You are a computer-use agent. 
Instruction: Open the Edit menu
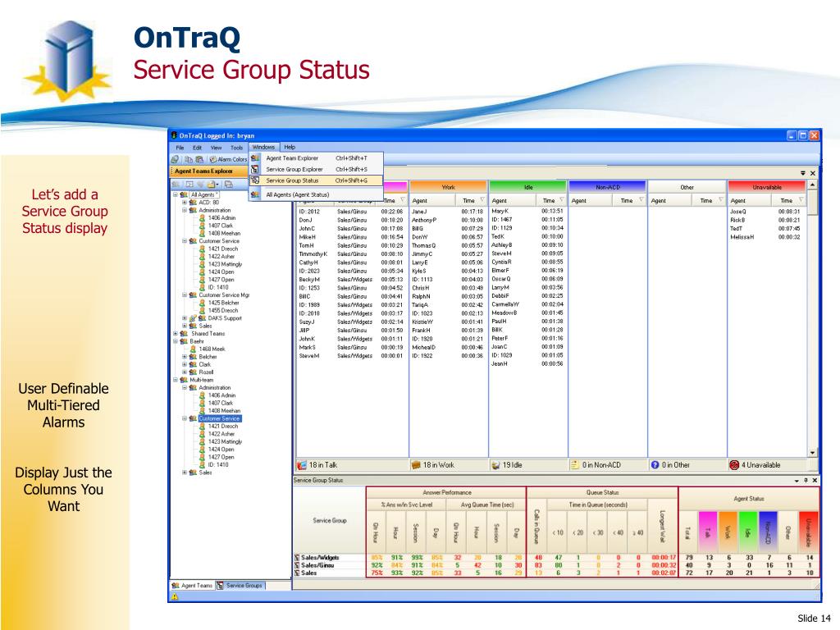tap(197, 148)
